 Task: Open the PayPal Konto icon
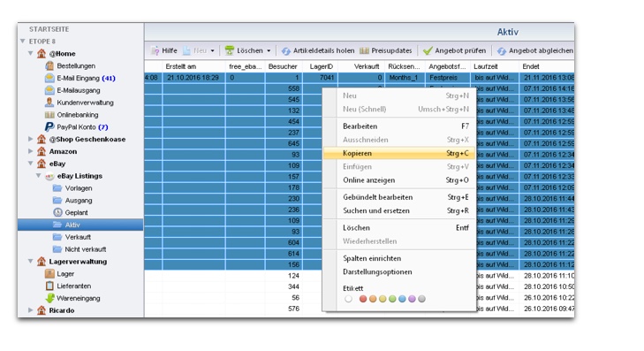(x=49, y=127)
